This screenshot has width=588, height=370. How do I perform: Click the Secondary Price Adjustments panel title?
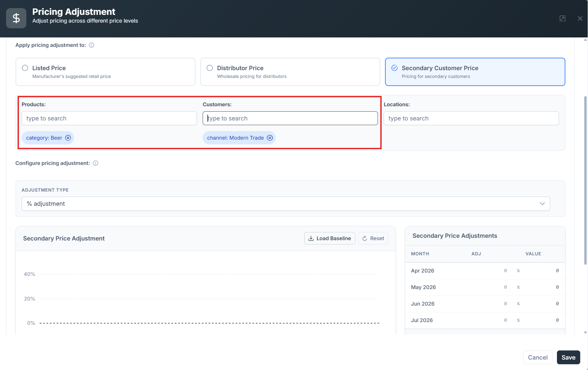pos(455,236)
